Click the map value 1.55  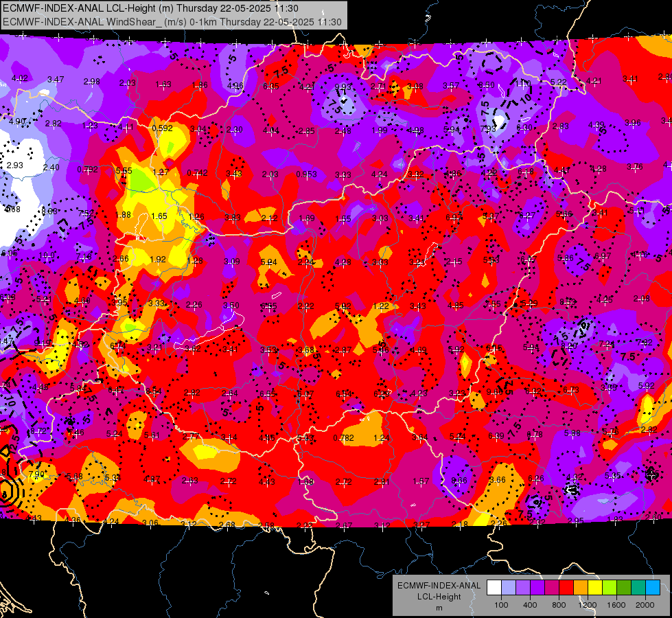point(343,219)
